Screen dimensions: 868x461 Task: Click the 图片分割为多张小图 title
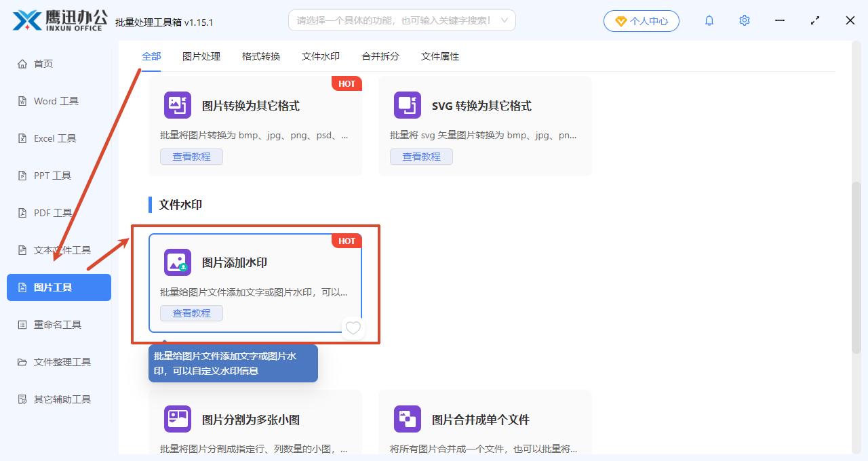(251, 420)
